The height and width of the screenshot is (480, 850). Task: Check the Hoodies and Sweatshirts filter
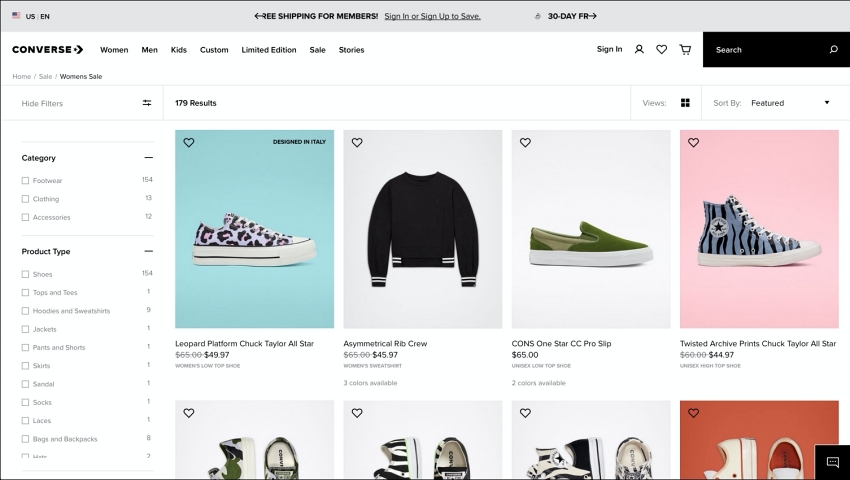(x=25, y=311)
